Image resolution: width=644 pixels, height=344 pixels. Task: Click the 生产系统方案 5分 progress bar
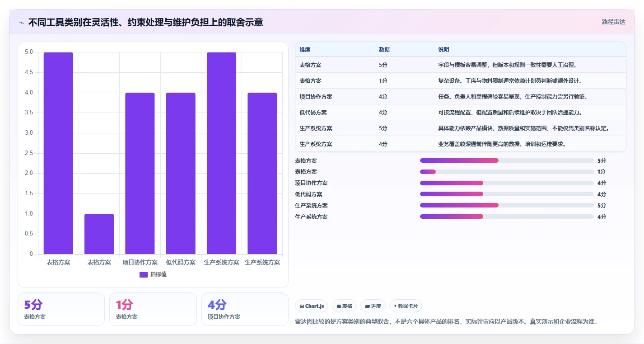pyautogui.click(x=507, y=205)
